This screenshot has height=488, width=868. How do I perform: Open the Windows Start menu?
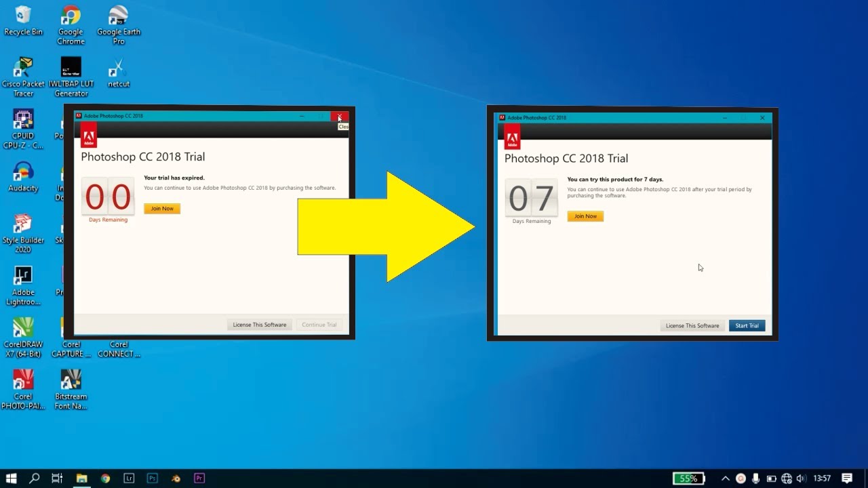click(x=11, y=478)
